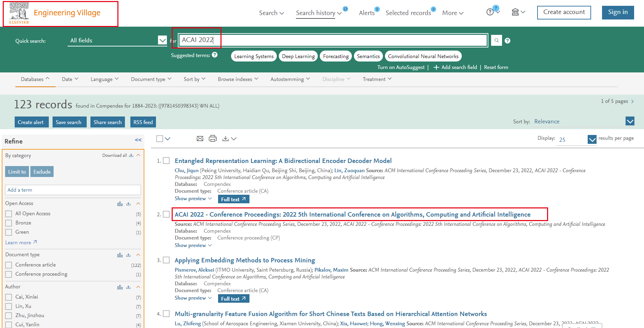The height and width of the screenshot is (328, 644).
Task: Open Alerts
Action: 367,13
